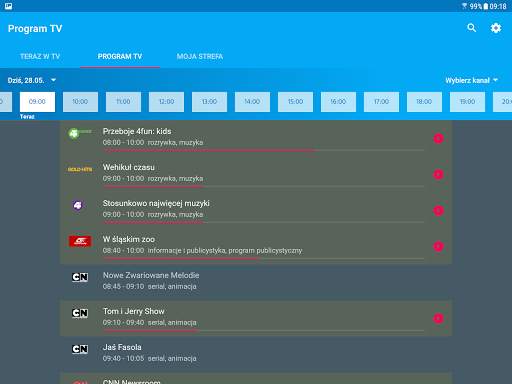Switch to the TERAZ W TV tab
Image resolution: width=512 pixels, height=384 pixels.
[40, 56]
